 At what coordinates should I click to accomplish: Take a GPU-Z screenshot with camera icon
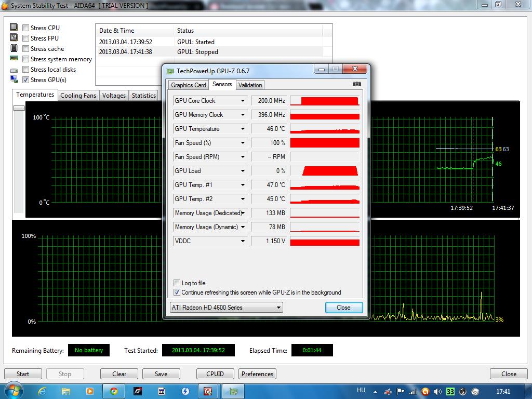356,84
